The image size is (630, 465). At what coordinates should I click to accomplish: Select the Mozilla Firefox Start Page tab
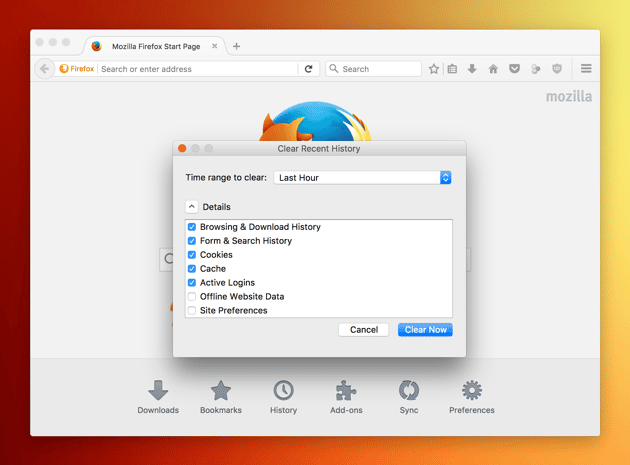(156, 46)
